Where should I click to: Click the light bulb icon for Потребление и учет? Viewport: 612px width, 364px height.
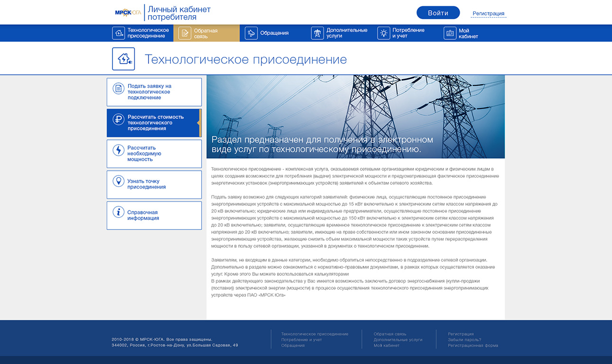(383, 33)
